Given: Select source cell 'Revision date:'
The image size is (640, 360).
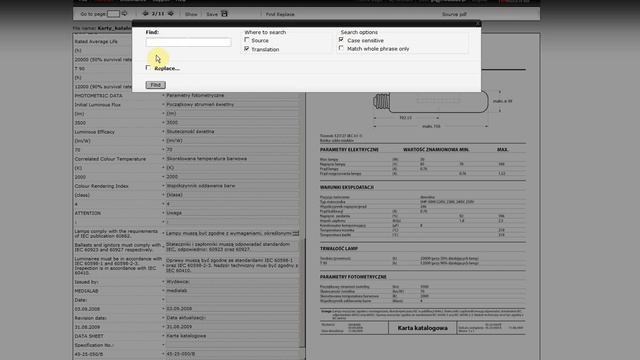Looking at the screenshot, I should [x=91, y=318].
